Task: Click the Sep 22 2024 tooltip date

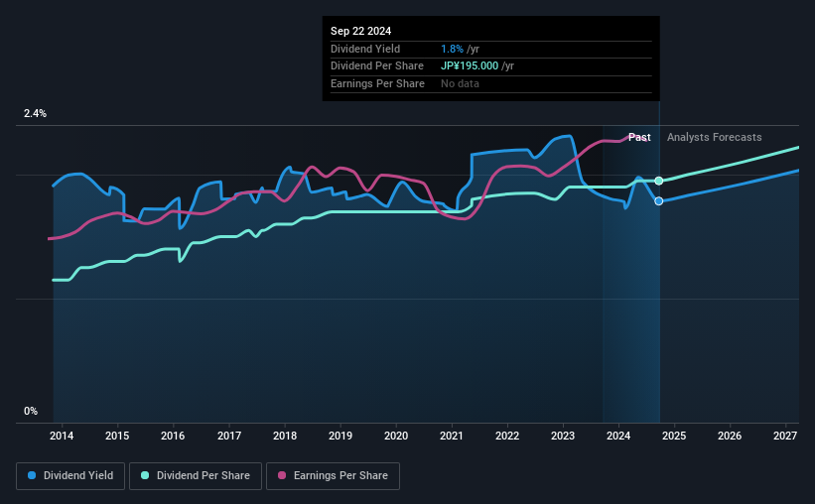Action: point(360,31)
